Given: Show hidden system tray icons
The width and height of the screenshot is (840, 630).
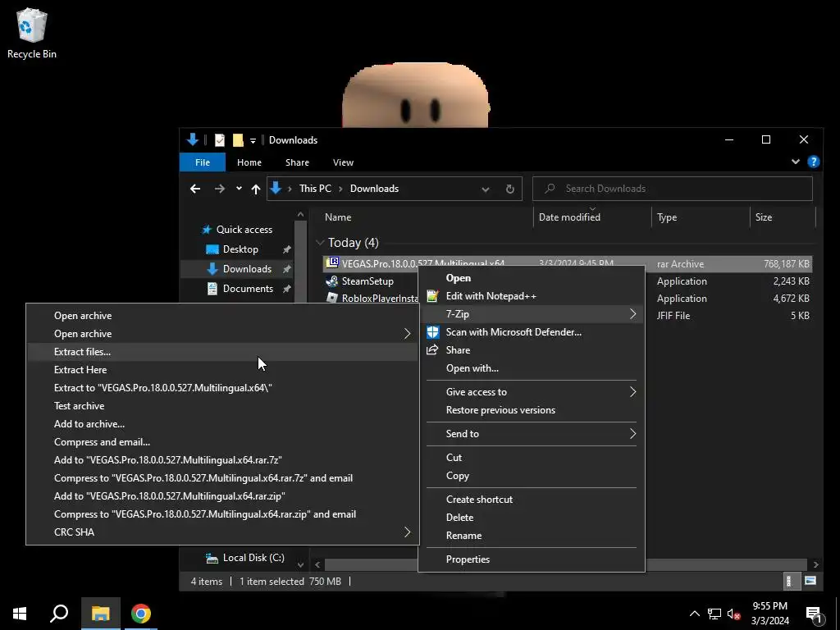Looking at the screenshot, I should point(694,614).
